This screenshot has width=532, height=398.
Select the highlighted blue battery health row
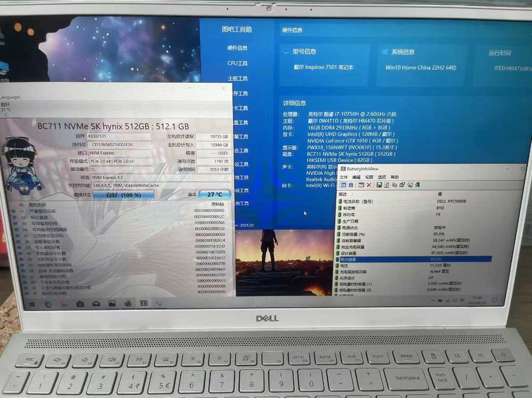tap(414, 259)
